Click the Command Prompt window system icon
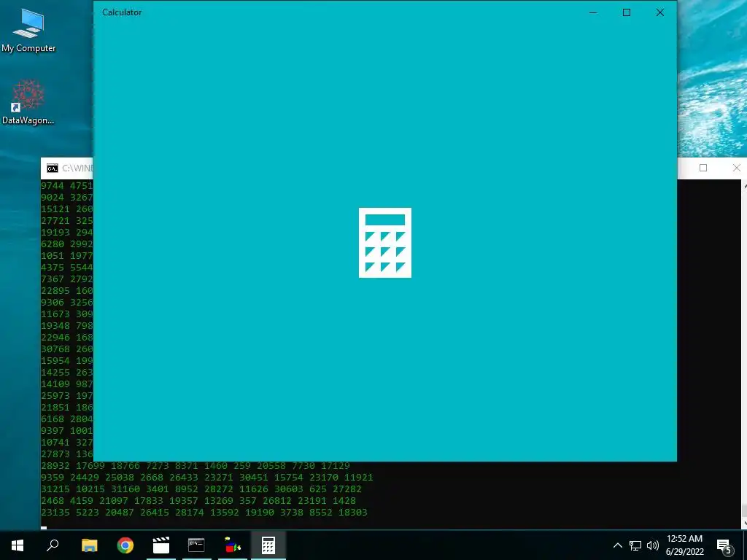This screenshot has width=747, height=560. point(53,168)
